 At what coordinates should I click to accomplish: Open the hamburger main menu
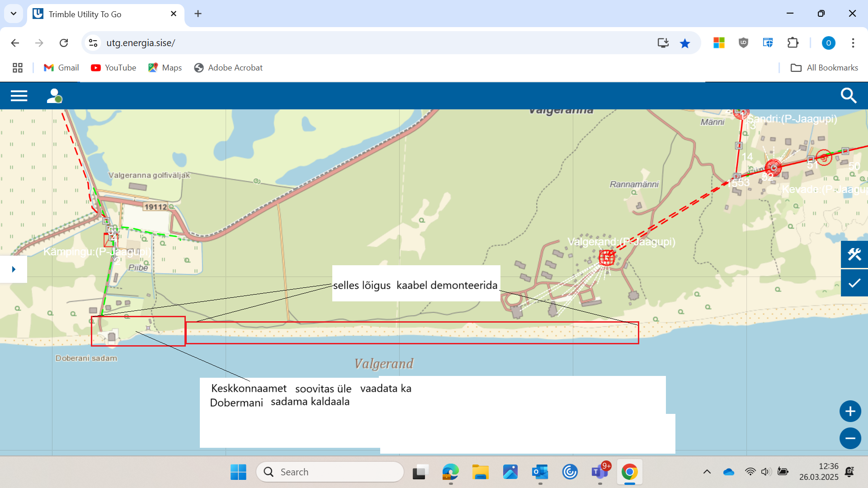pos(19,96)
